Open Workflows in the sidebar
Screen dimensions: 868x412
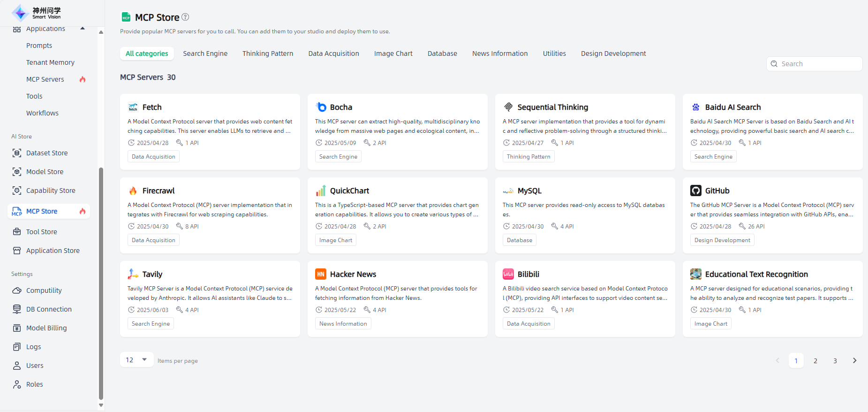43,113
